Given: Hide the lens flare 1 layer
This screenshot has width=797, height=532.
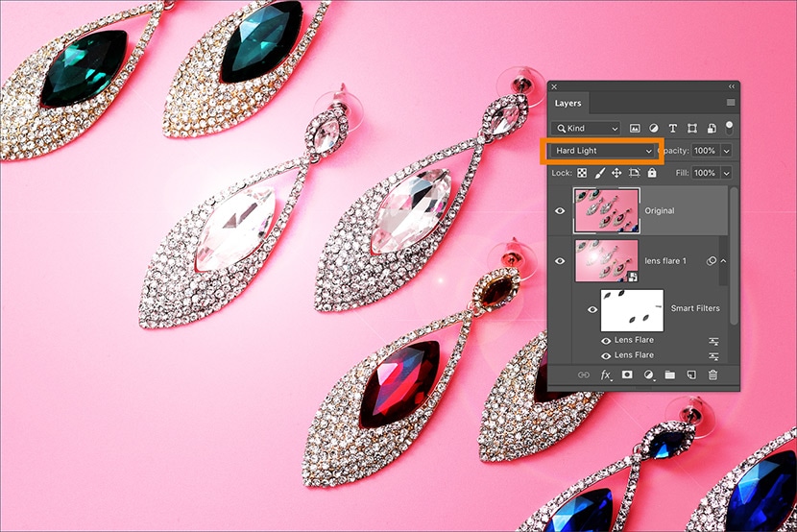Looking at the screenshot, I should 561,261.
